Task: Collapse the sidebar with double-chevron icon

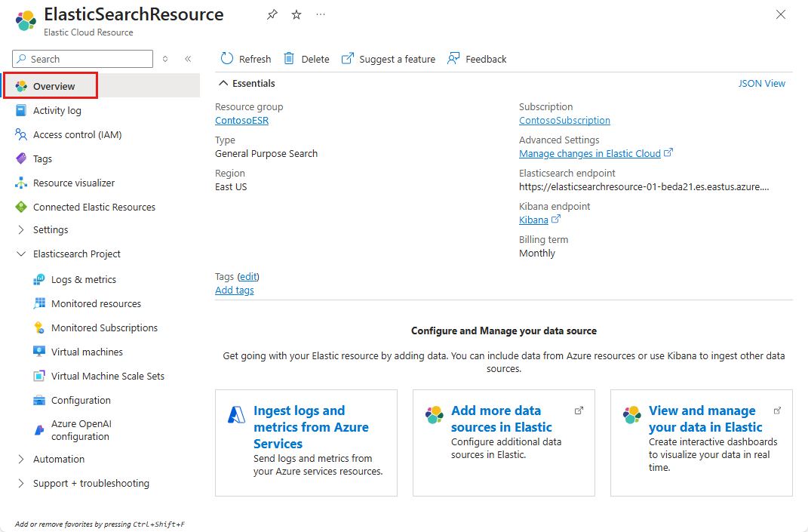Action: tap(188, 59)
